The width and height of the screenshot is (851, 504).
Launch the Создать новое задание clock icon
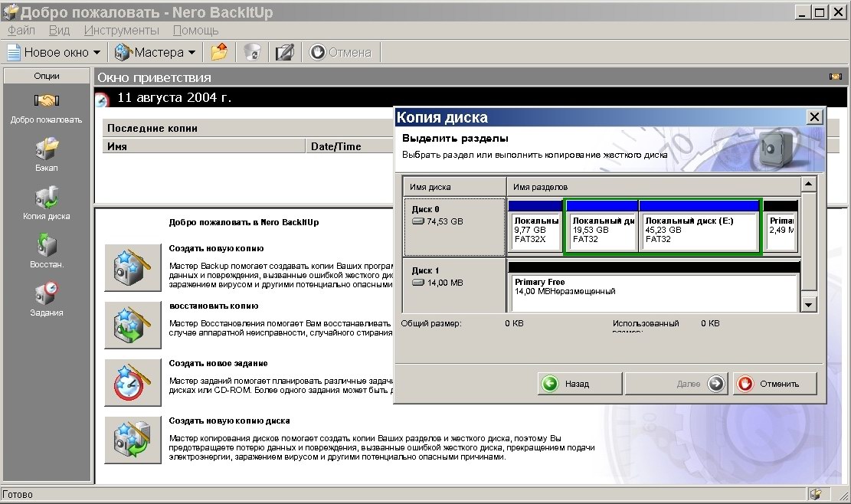133,382
